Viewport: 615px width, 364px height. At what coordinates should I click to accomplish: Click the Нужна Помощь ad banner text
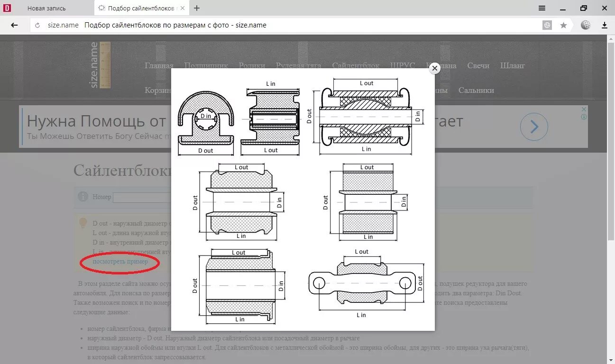[x=96, y=121]
